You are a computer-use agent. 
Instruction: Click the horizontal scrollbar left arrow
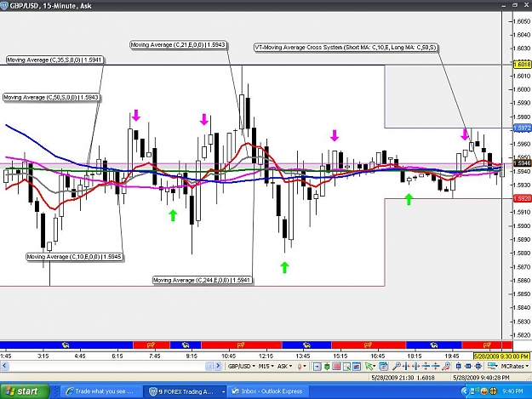pos(4,366)
